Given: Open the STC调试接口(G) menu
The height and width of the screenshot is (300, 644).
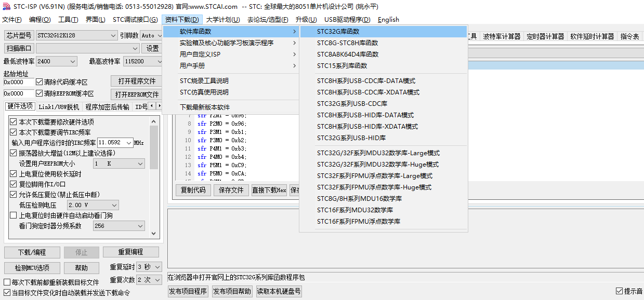Looking at the screenshot, I should point(135,20).
